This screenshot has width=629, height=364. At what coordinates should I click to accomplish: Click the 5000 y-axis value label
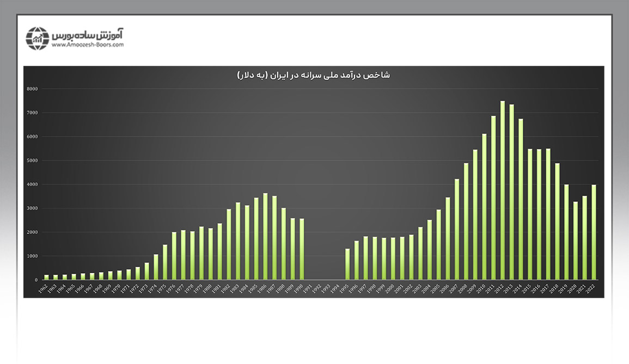tap(32, 161)
